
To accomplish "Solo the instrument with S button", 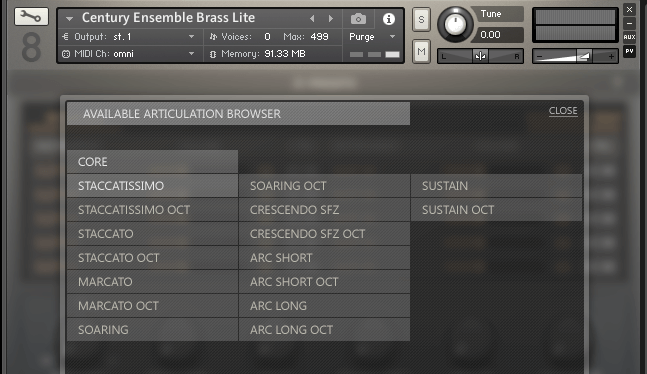I will point(421,19).
